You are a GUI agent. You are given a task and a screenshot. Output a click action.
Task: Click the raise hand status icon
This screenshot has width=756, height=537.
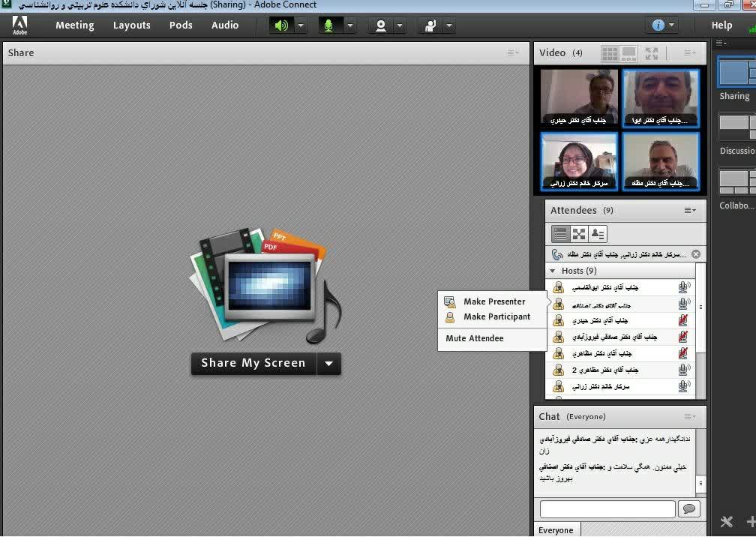click(430, 25)
